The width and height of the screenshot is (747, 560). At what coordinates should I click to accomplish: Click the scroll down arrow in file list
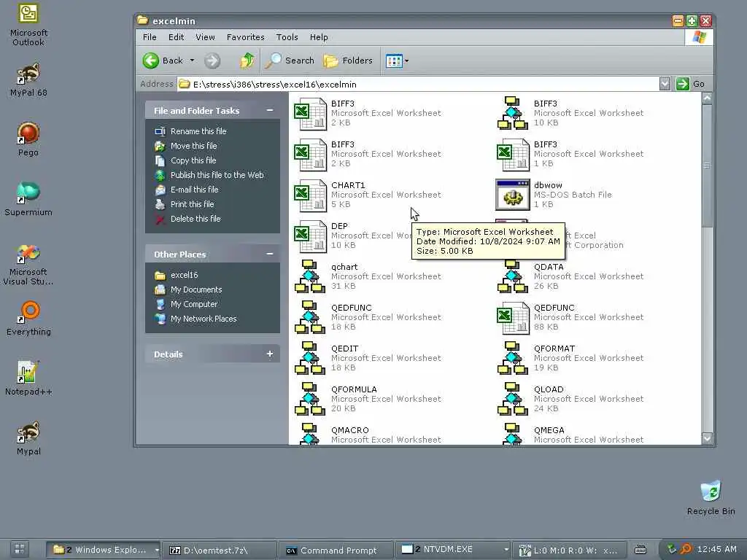pyautogui.click(x=707, y=438)
